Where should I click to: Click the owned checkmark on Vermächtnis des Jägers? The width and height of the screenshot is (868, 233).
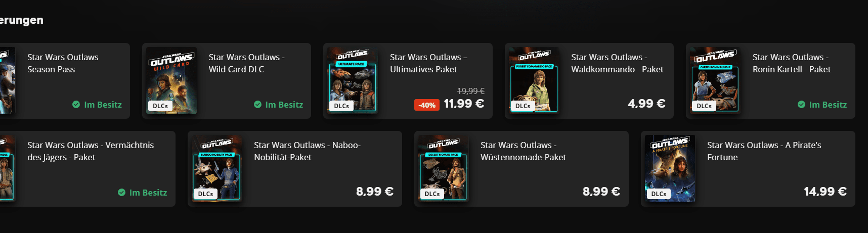pos(121,193)
